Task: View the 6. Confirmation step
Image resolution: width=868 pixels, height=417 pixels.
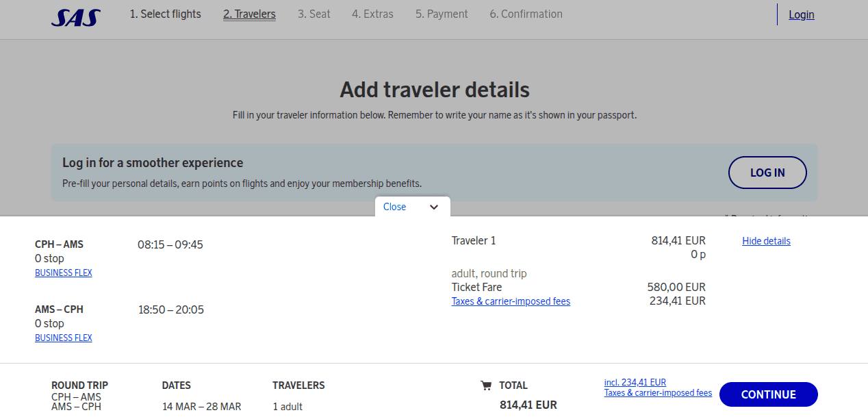Action: point(526,14)
